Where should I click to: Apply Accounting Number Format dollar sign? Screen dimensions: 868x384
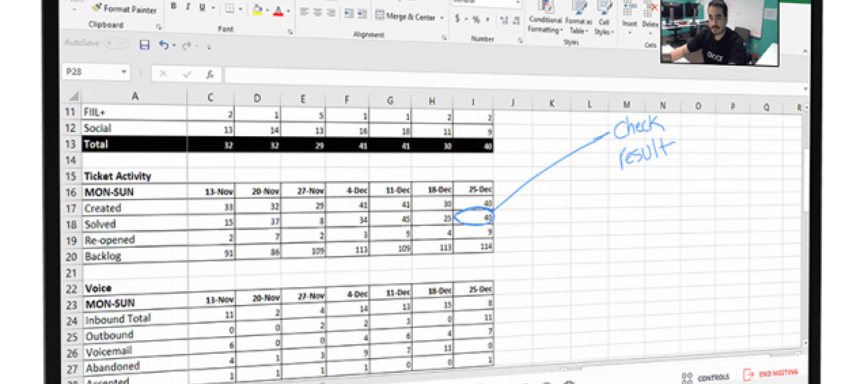point(457,18)
